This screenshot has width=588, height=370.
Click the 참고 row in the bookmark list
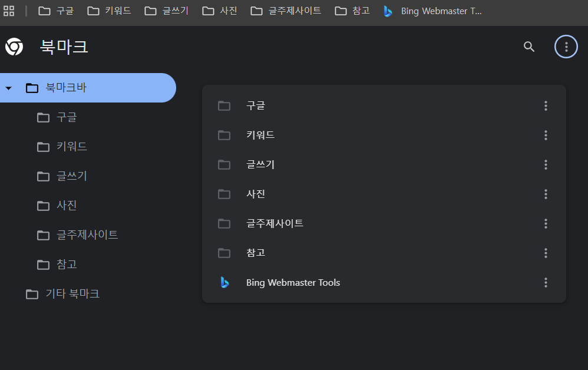[384, 253]
